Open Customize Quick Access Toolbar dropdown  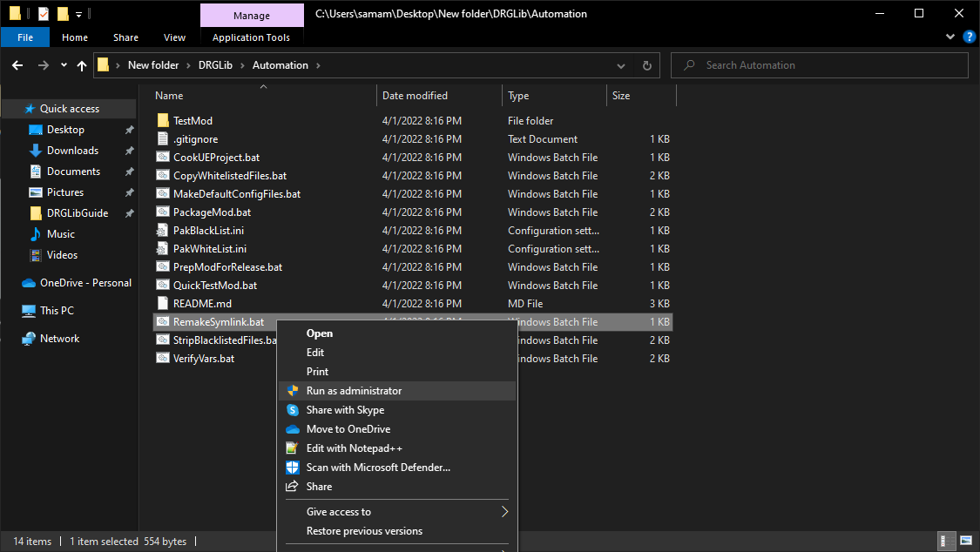click(x=78, y=14)
